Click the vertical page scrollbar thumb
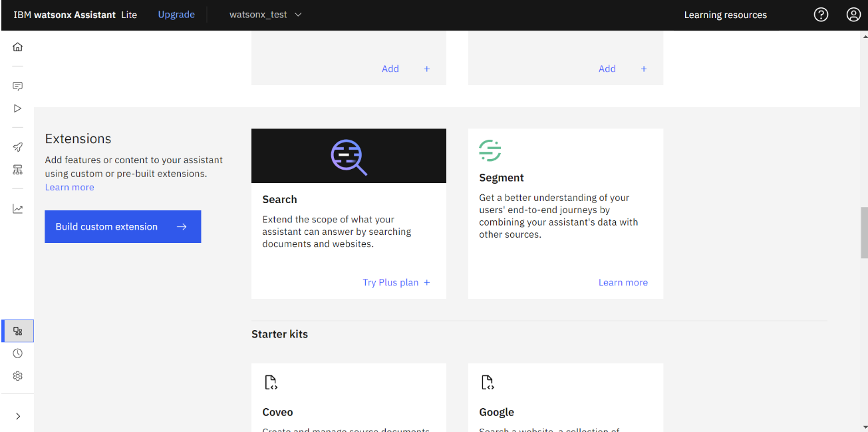 864,232
